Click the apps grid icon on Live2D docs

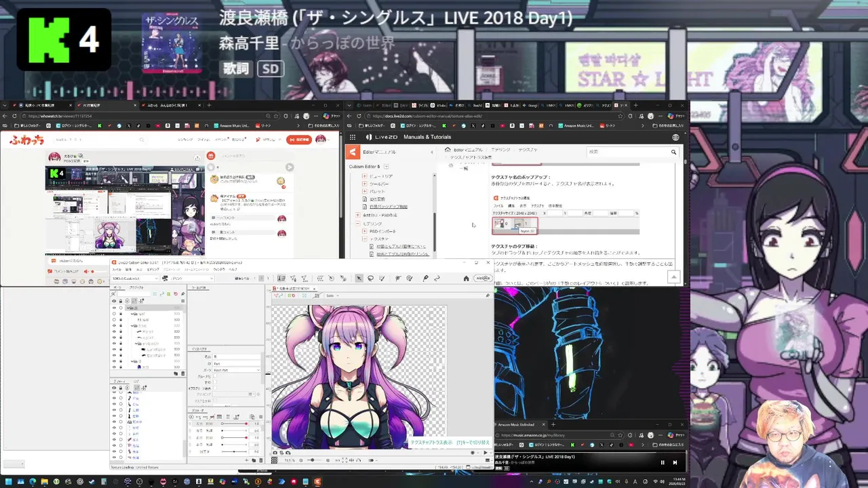point(353,137)
